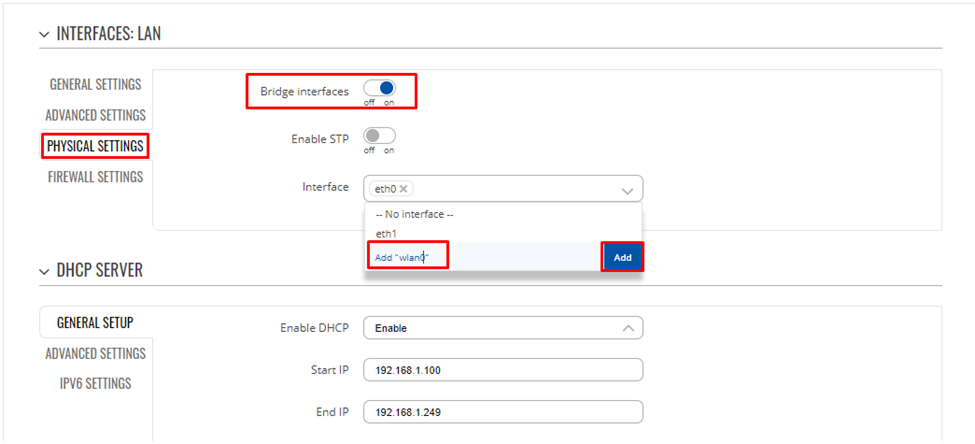
Task: Open the General Settings tab
Action: coord(95,85)
